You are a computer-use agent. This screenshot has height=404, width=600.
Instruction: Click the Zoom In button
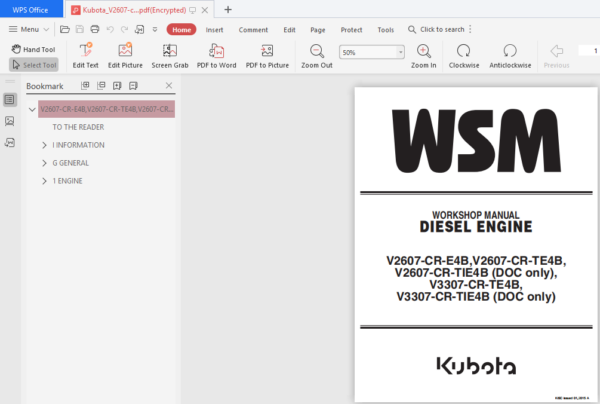coord(424,56)
